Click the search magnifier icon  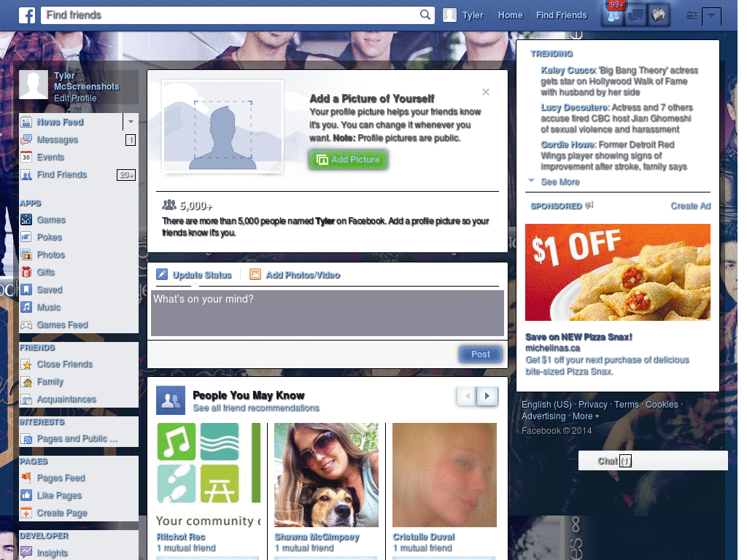(x=425, y=15)
